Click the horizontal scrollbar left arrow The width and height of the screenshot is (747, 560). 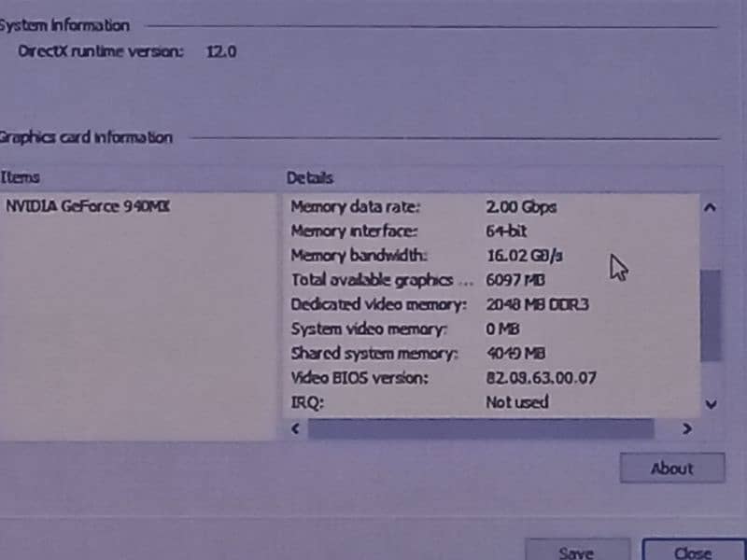point(296,429)
